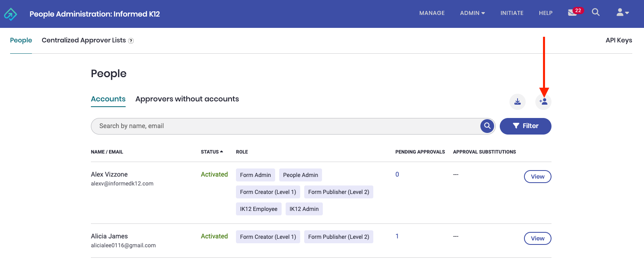The height and width of the screenshot is (259, 644).
Task: View Alex Vizzone's account details
Action: point(537,177)
